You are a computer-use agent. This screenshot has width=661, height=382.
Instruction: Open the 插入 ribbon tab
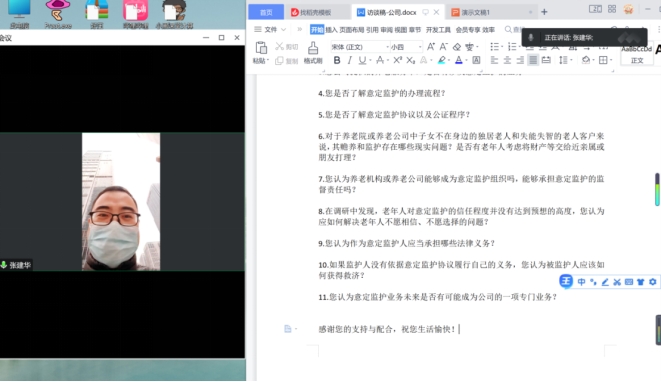331,30
